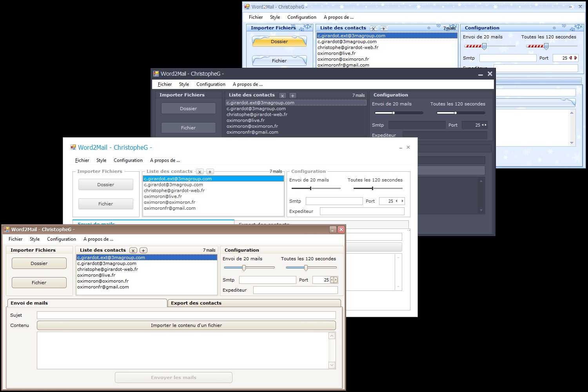The height and width of the screenshot is (392, 588).
Task: Open A propos de menu in beige window
Action: coord(98,239)
